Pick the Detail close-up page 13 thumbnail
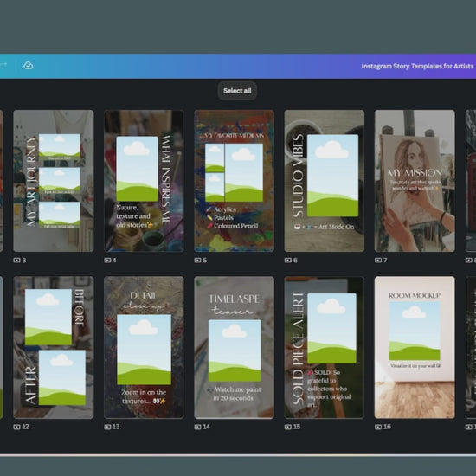Image resolution: width=476 pixels, height=476 pixels. (144, 347)
